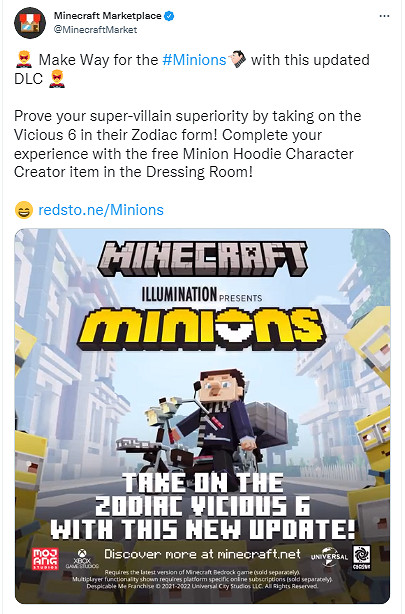This screenshot has height=614, width=405.
Task: Click the Discover more at minecraft.net text
Action: (202, 554)
